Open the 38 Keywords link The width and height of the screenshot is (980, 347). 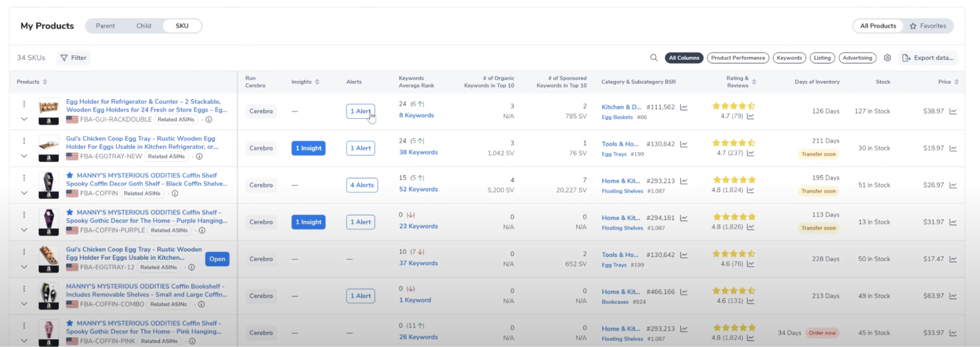(x=418, y=152)
